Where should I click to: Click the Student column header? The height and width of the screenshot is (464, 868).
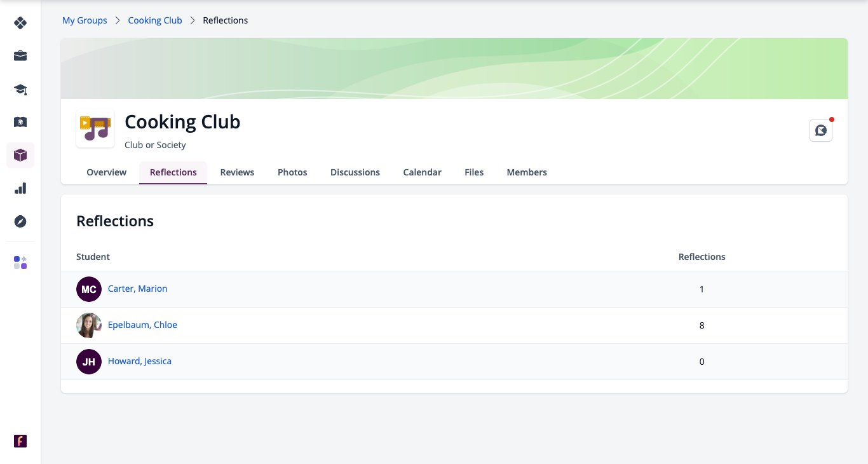click(93, 257)
